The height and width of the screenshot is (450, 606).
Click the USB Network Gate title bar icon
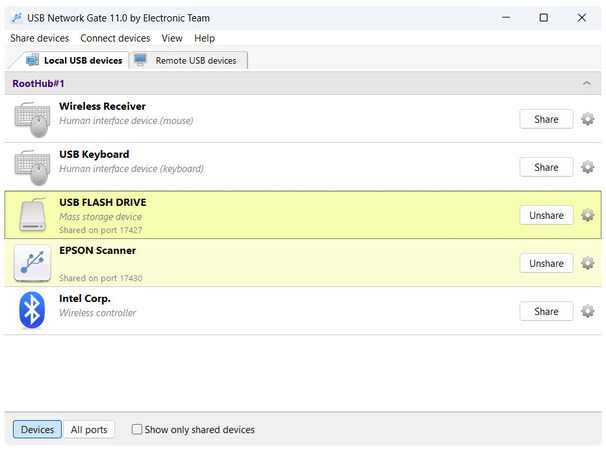[17, 18]
